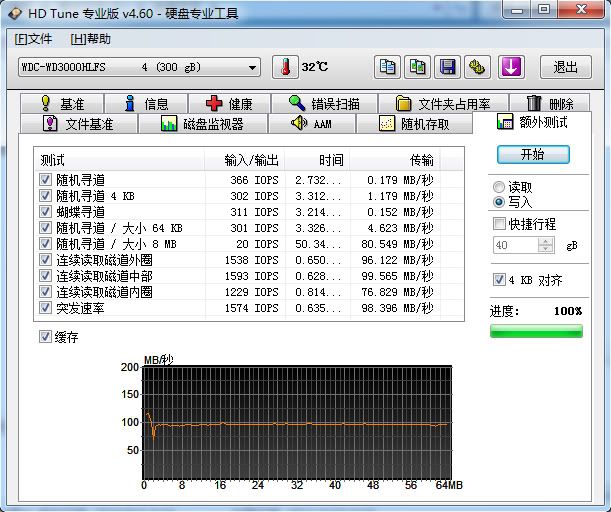Uncheck the 随机寻道 4 KB test
The width and height of the screenshot is (611, 512).
[45, 196]
